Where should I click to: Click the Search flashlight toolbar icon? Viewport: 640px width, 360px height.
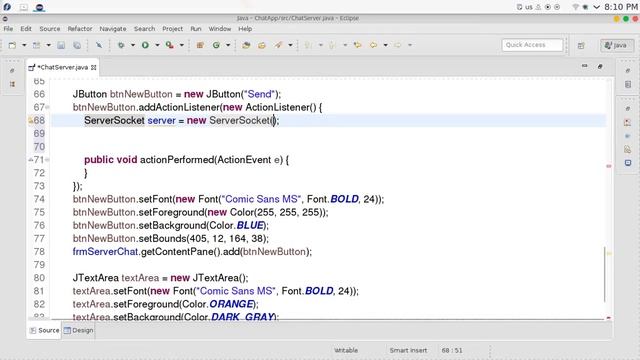pos(278,45)
